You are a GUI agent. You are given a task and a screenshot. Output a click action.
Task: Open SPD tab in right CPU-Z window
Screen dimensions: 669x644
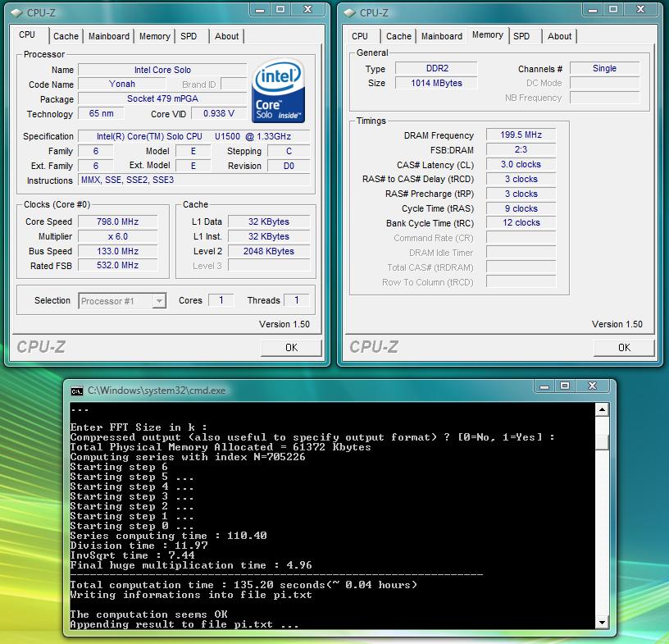coord(521,36)
